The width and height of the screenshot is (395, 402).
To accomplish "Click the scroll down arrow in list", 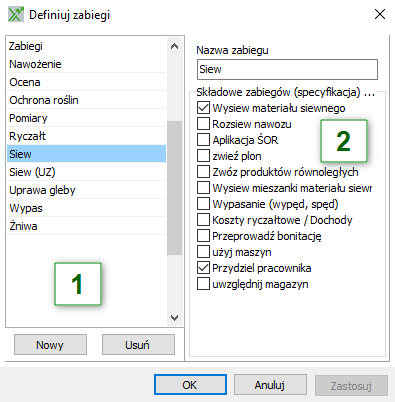I will click(174, 317).
